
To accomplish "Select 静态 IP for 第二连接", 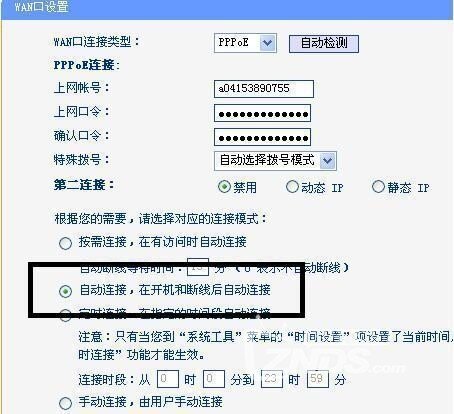I will click(378, 187).
